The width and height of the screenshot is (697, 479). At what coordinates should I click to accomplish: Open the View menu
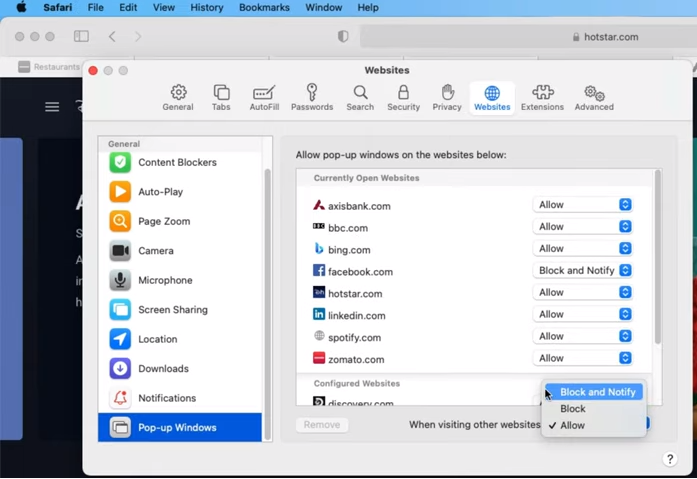164,8
